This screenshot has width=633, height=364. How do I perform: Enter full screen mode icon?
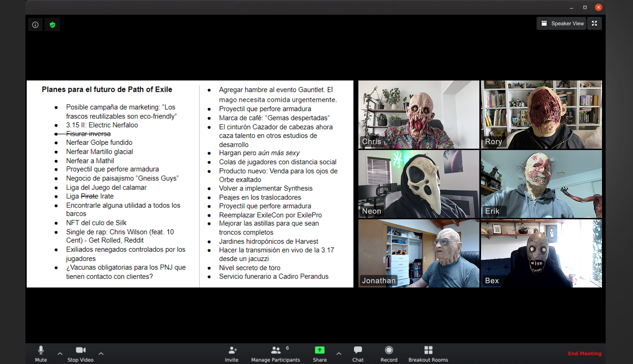click(594, 23)
